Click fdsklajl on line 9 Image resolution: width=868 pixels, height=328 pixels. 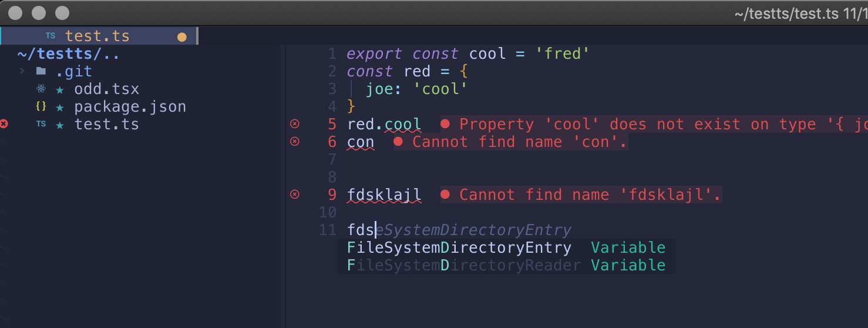(x=384, y=195)
